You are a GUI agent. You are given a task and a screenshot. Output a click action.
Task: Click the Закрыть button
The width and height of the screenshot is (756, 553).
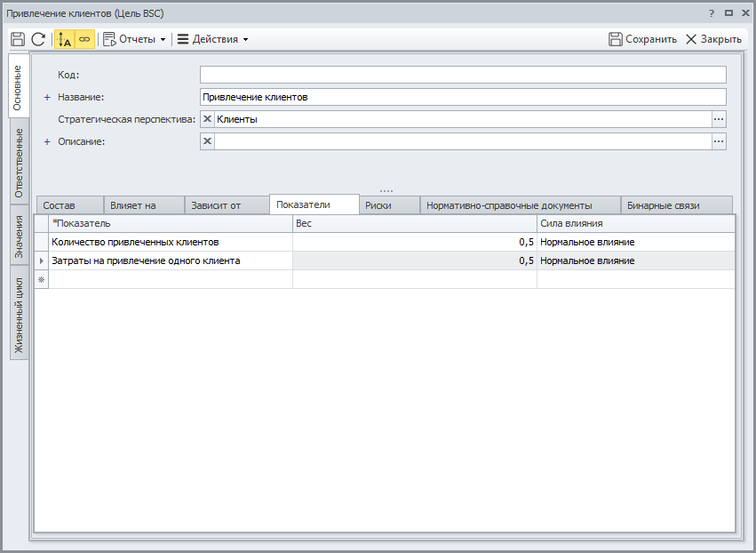713,39
